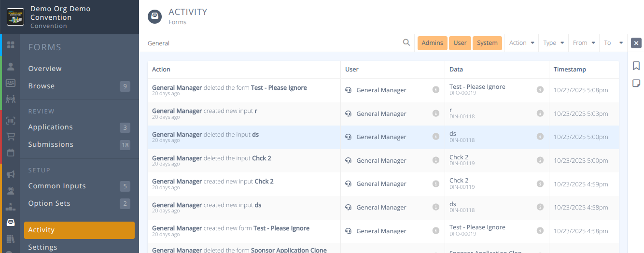This screenshot has width=644, height=253.
Task: Click 'Test - Please Ignore' in deleted form action
Action: coord(279,87)
